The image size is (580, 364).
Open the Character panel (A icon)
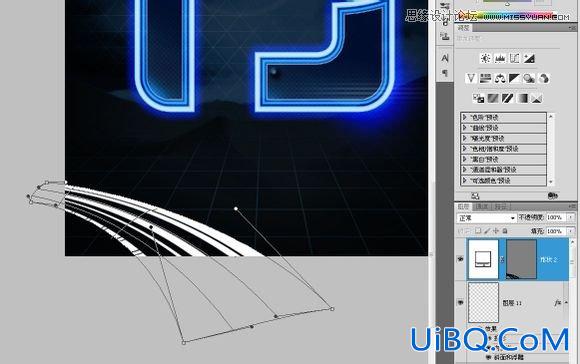(x=445, y=58)
